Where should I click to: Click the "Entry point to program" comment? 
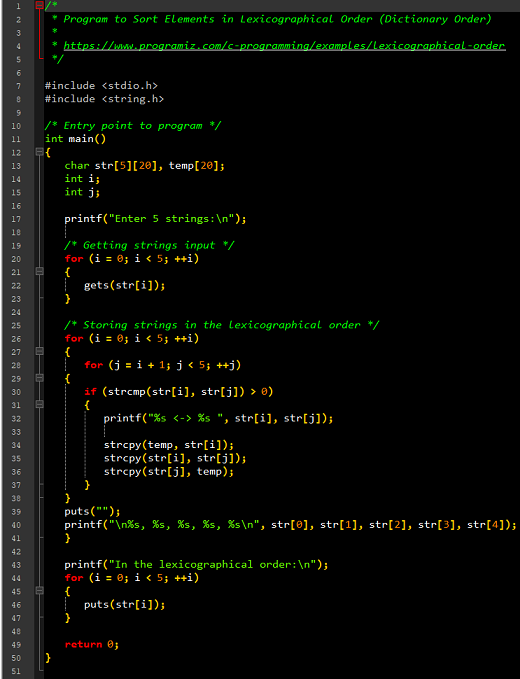[133, 126]
